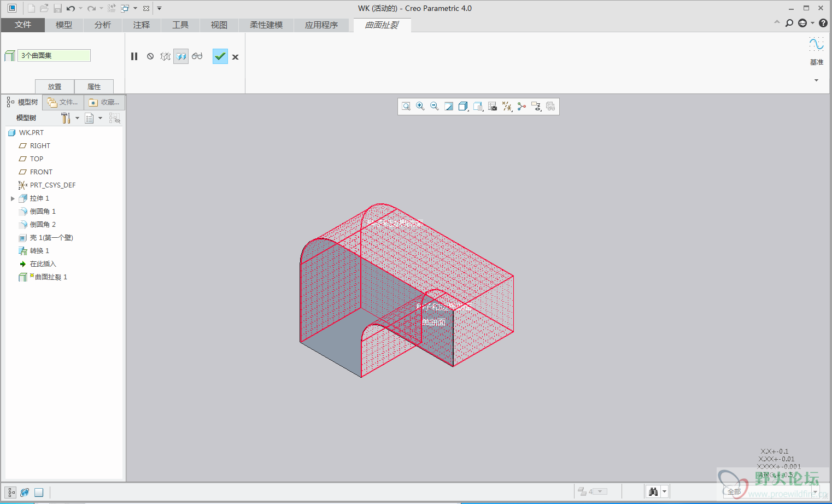Viewport: 832px width, 504px height.
Task: Select the 收藏 favorites navigator tab
Action: click(104, 102)
